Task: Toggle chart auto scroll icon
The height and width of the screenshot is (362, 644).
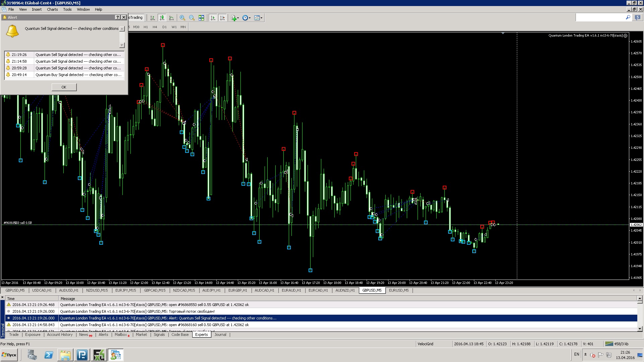Action: pyautogui.click(x=213, y=18)
